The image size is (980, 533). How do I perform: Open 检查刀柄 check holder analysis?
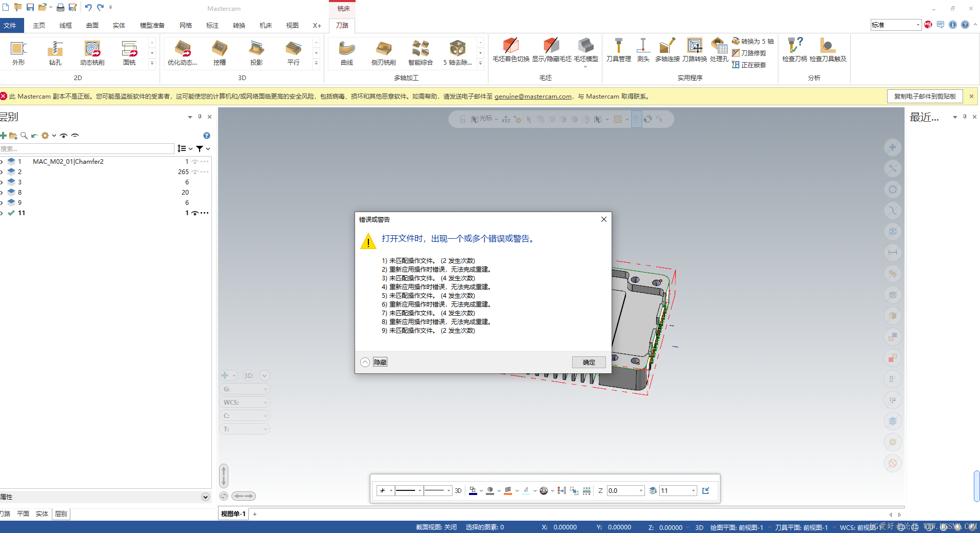pos(795,51)
